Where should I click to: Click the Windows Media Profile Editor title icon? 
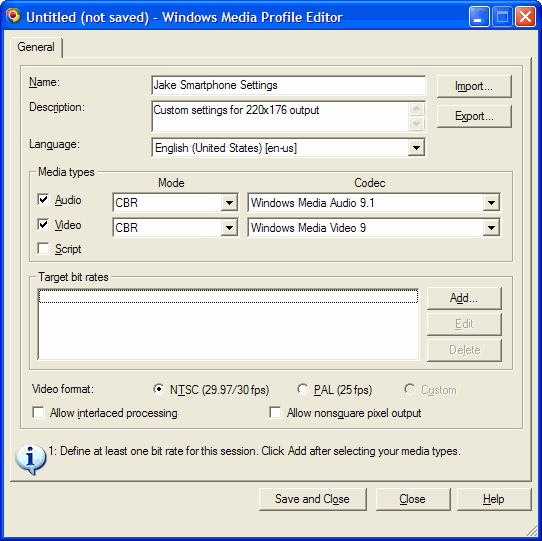click(x=13, y=16)
